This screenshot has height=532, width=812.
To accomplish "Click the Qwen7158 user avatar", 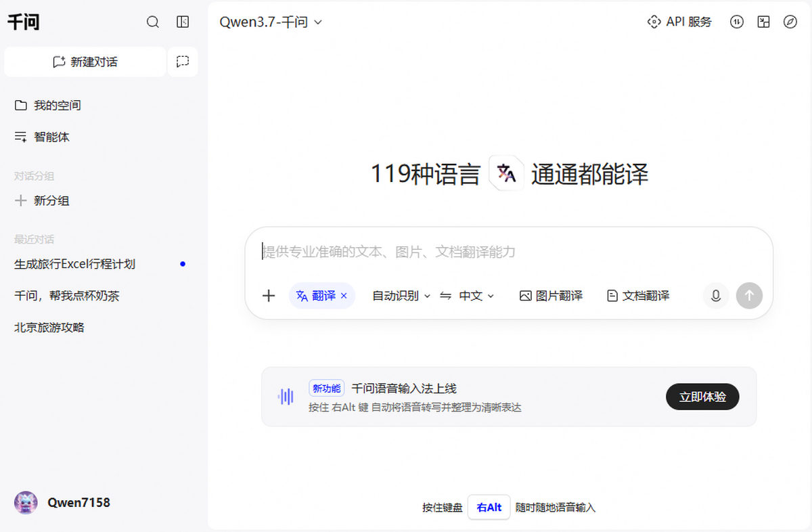I will 26,503.
